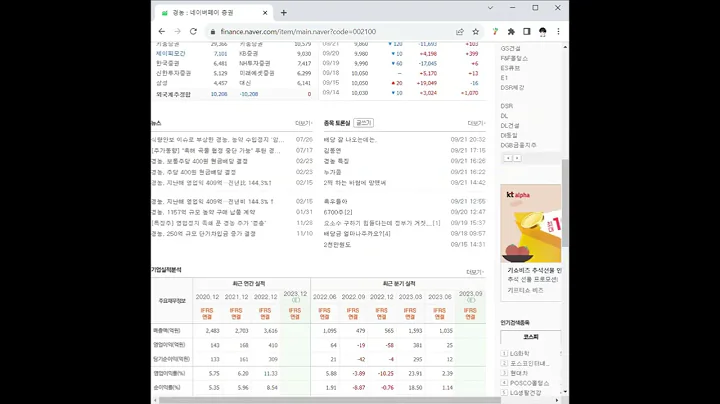
Task: Click the page vertical scrollbar thumb
Action: (x=565, y=203)
